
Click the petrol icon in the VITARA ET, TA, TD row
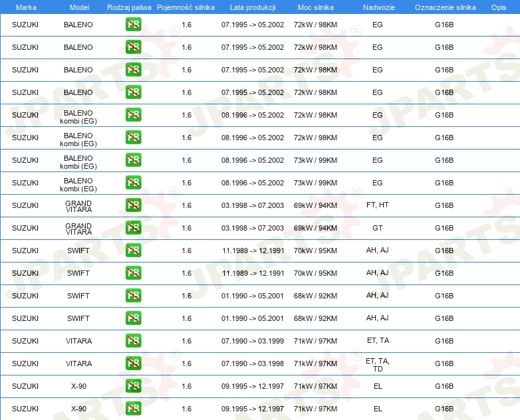[x=133, y=363]
